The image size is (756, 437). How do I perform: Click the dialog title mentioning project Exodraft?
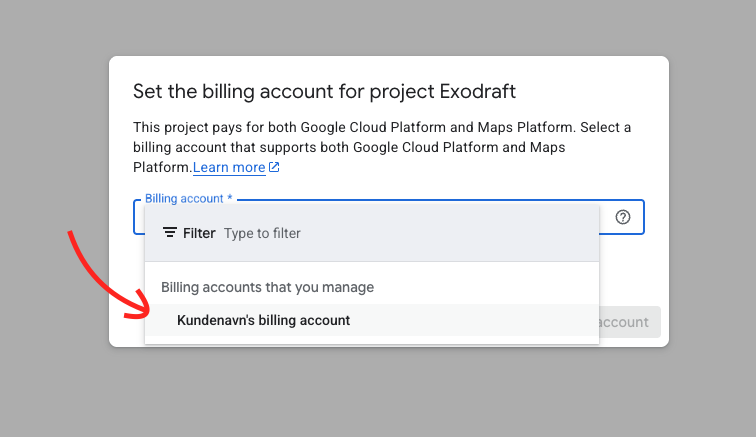tap(324, 92)
